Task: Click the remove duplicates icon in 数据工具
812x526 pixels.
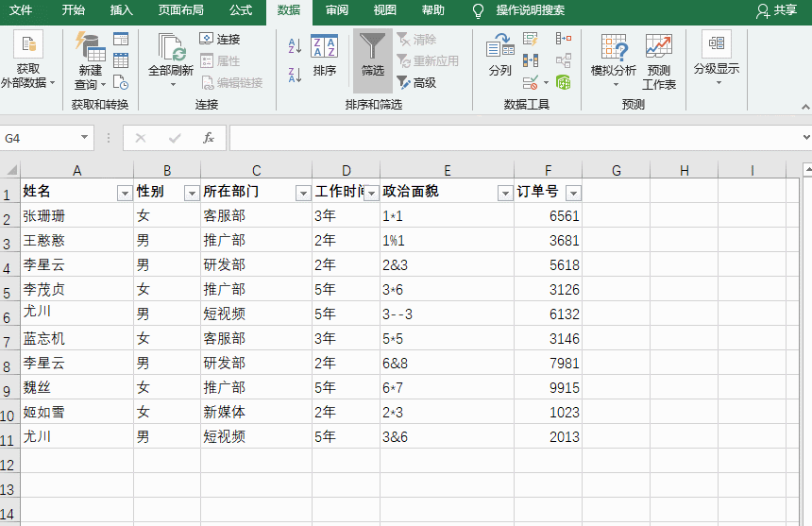Action: 531,60
